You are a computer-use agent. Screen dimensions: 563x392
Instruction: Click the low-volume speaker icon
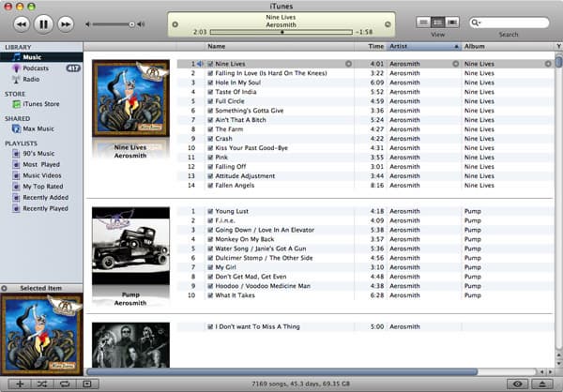point(87,24)
